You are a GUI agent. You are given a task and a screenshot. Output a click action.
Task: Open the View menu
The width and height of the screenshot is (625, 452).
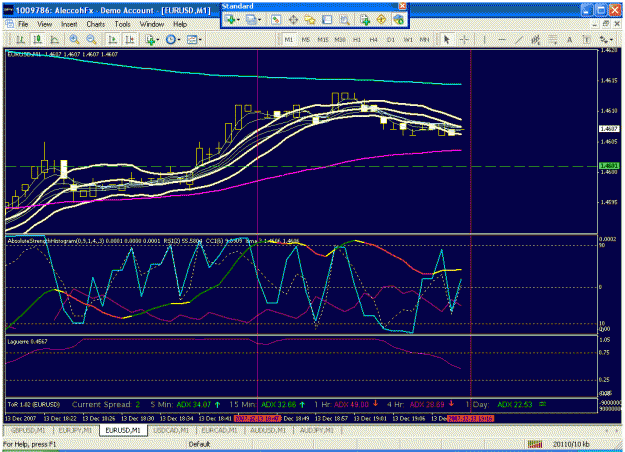(x=45, y=24)
